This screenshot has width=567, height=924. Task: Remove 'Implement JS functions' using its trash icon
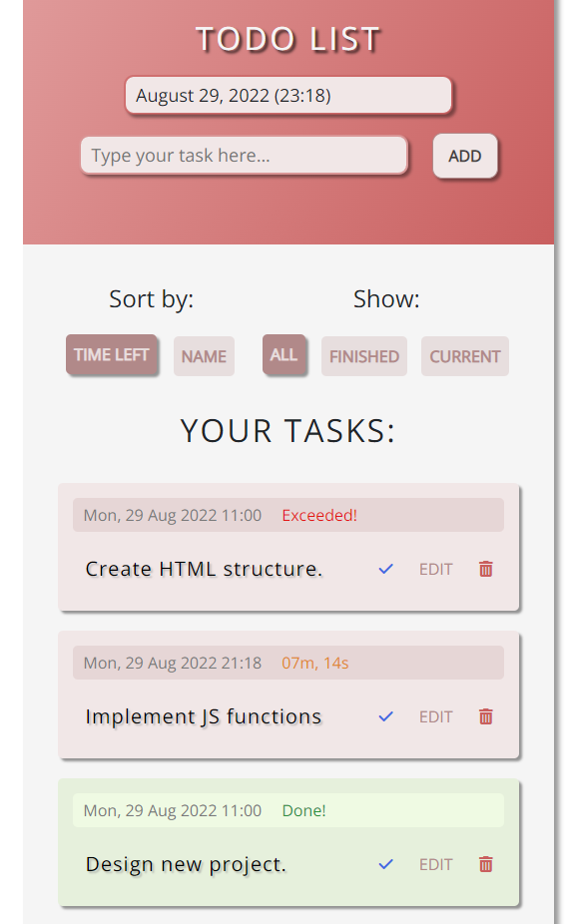(x=486, y=716)
